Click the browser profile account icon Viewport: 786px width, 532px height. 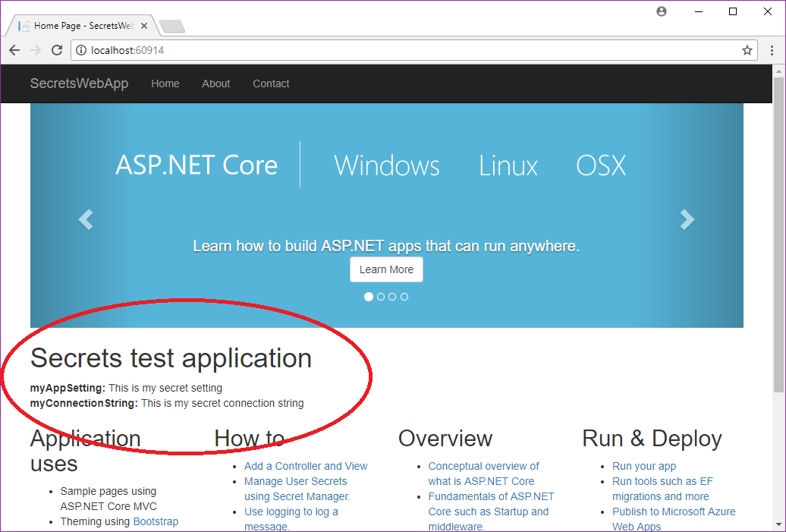[661, 11]
